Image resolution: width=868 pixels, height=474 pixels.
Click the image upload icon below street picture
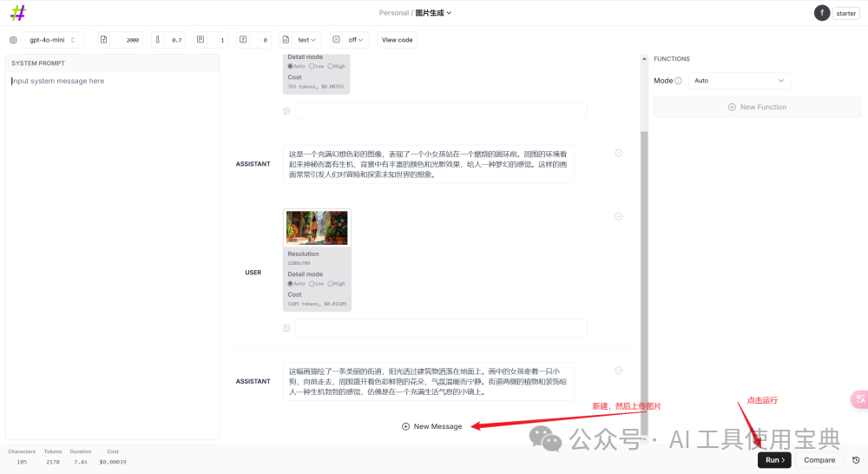(x=286, y=328)
